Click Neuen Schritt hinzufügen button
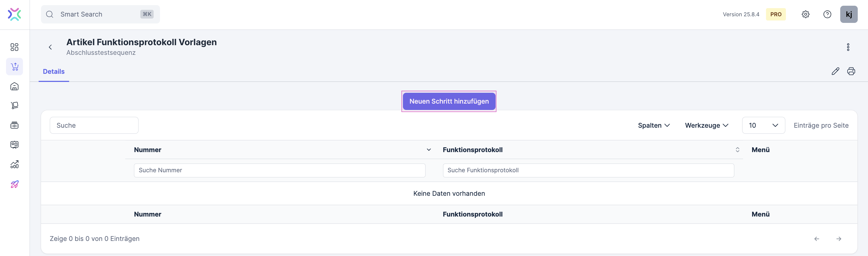 (449, 101)
